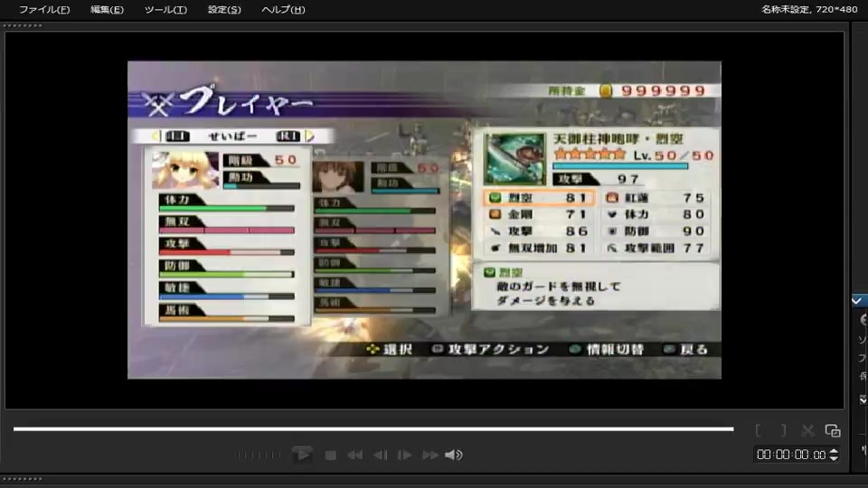The height and width of the screenshot is (488, 868).
Task: Select the project title 名称未設定, 720*480
Action: tap(808, 9)
